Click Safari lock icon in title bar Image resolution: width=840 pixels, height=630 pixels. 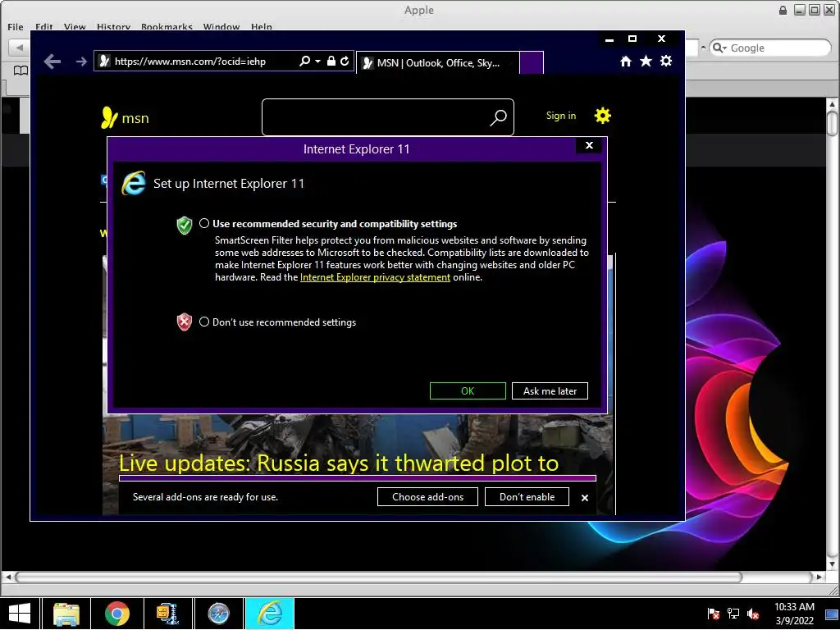pyautogui.click(x=783, y=10)
